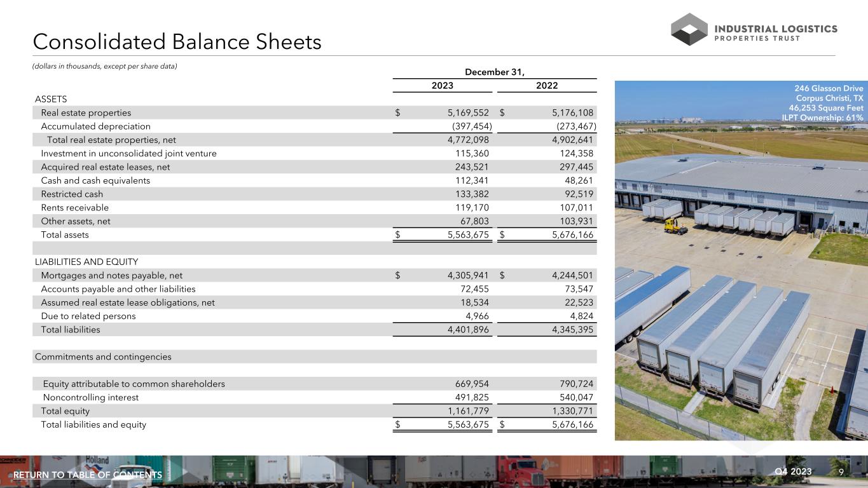The image size is (868, 488).
Task: Select the 119,170 rents receivable value
Action: [x=472, y=208]
